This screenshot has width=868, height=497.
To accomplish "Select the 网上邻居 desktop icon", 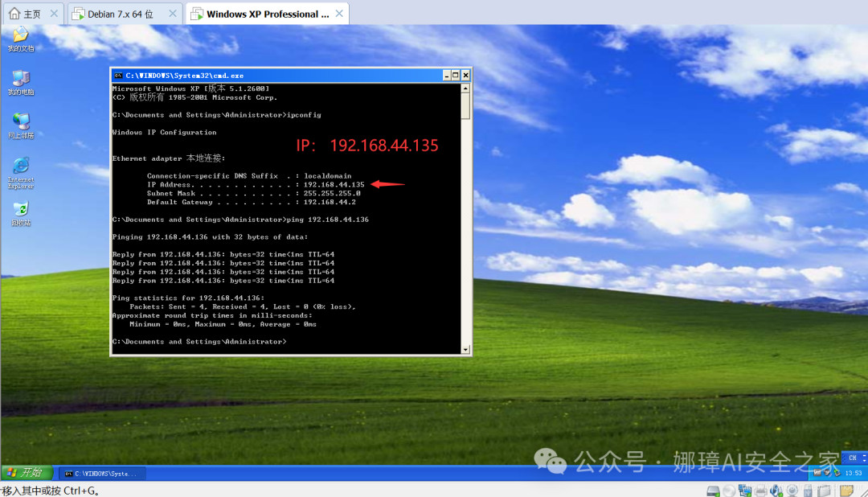I will point(21,125).
